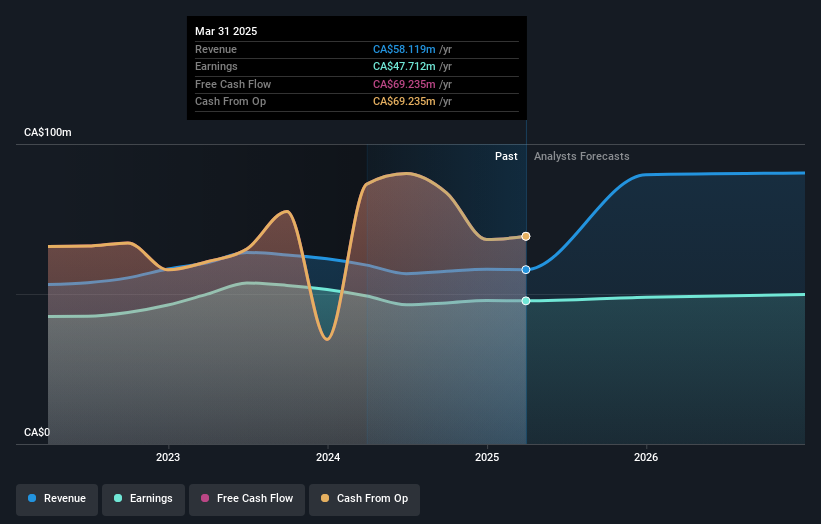Select the 2023 x-axis label
The height and width of the screenshot is (524, 821).
tap(168, 458)
